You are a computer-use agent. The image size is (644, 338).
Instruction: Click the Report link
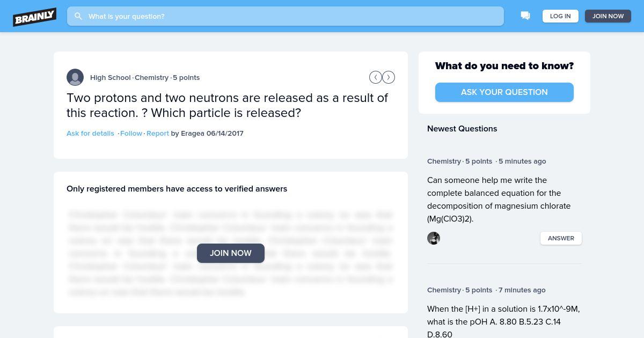[158, 133]
